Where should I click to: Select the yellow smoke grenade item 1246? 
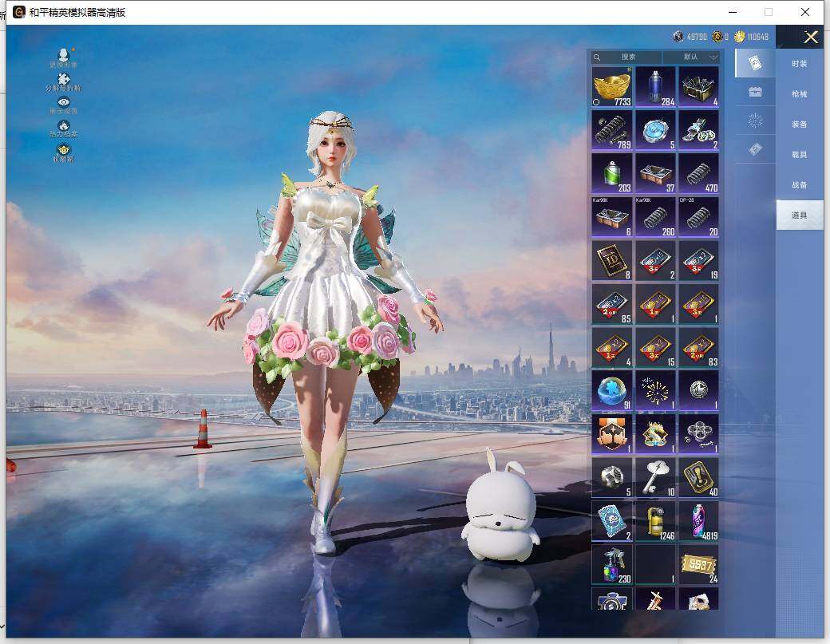[655, 520]
